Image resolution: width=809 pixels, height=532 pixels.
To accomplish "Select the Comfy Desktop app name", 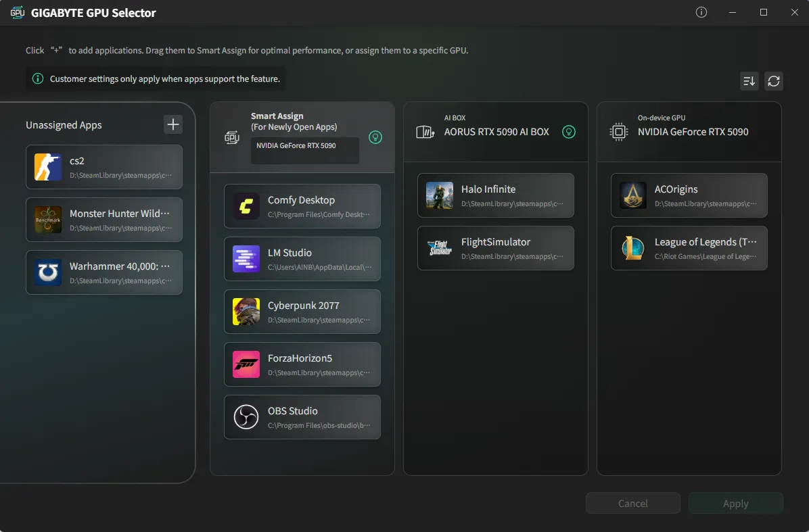I will point(301,200).
